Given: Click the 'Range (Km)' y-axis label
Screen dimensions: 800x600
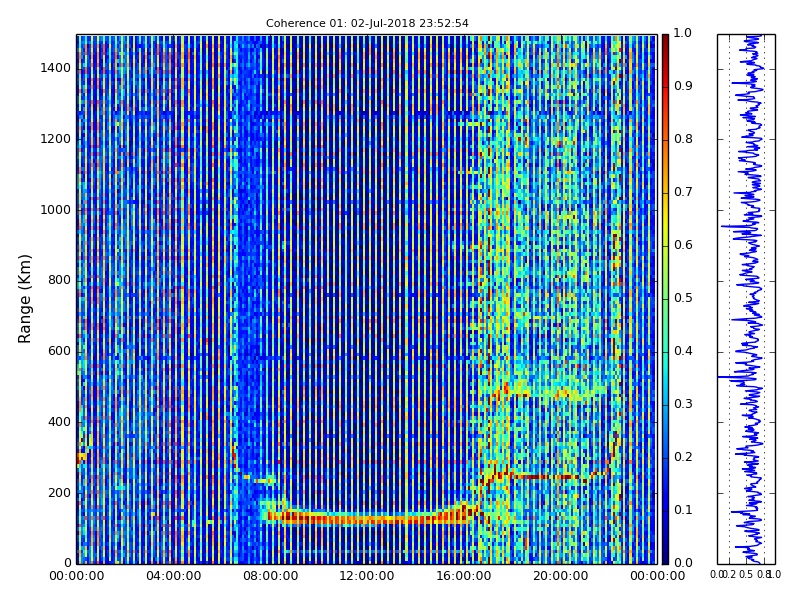Looking at the screenshot, I should [x=24, y=299].
